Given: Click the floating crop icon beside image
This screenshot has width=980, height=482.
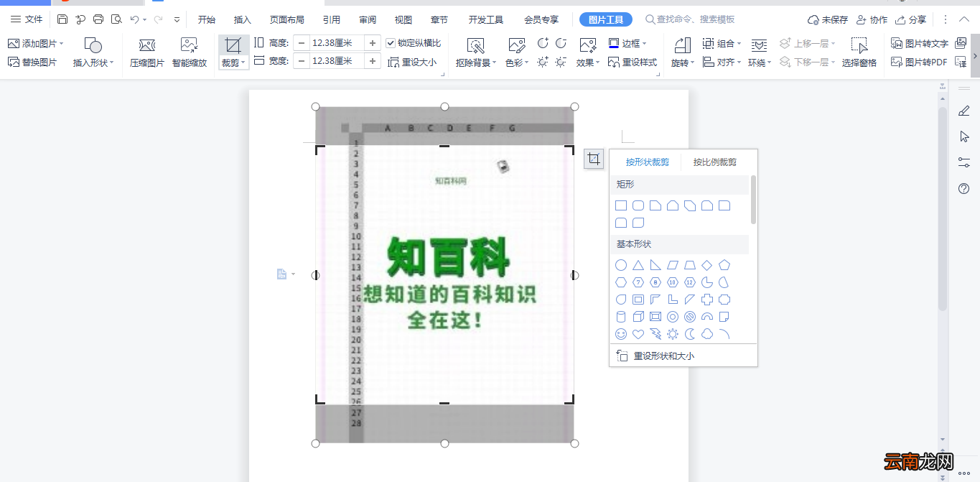Looking at the screenshot, I should click(594, 159).
